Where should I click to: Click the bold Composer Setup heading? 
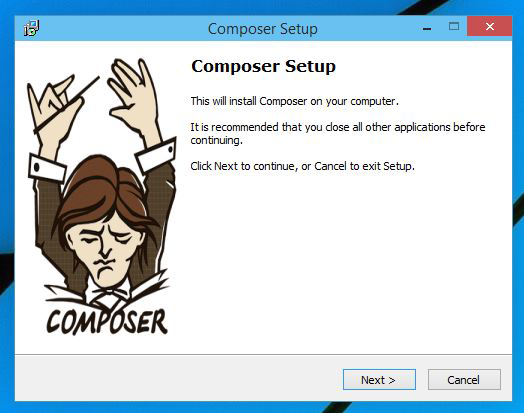(263, 66)
